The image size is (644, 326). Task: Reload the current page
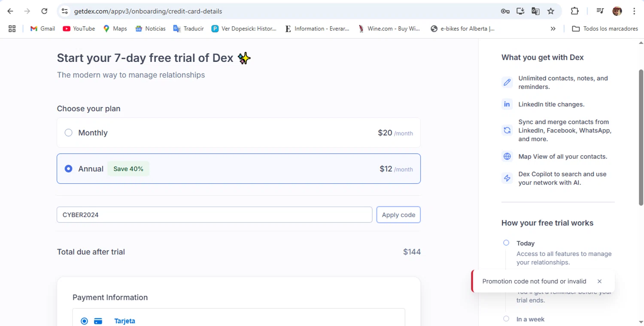44,11
